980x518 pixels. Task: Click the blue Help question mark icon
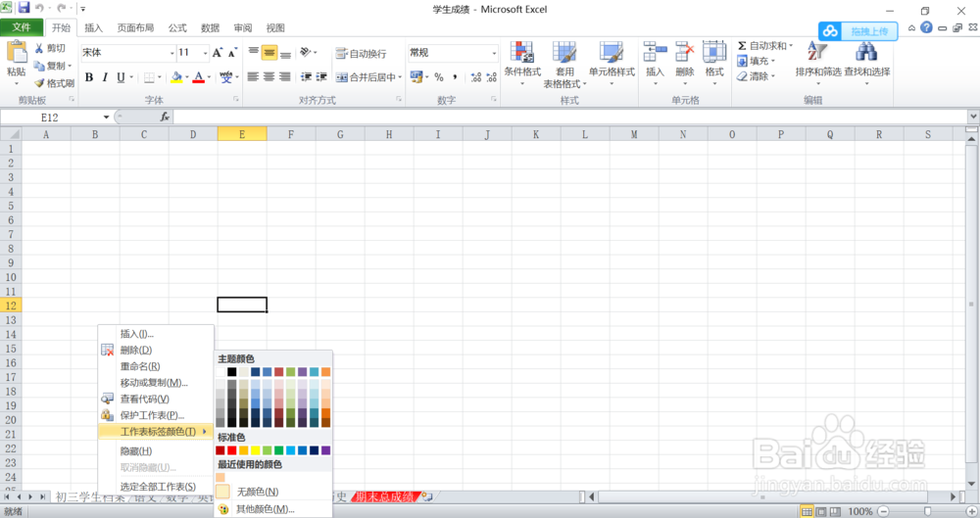coord(926,27)
